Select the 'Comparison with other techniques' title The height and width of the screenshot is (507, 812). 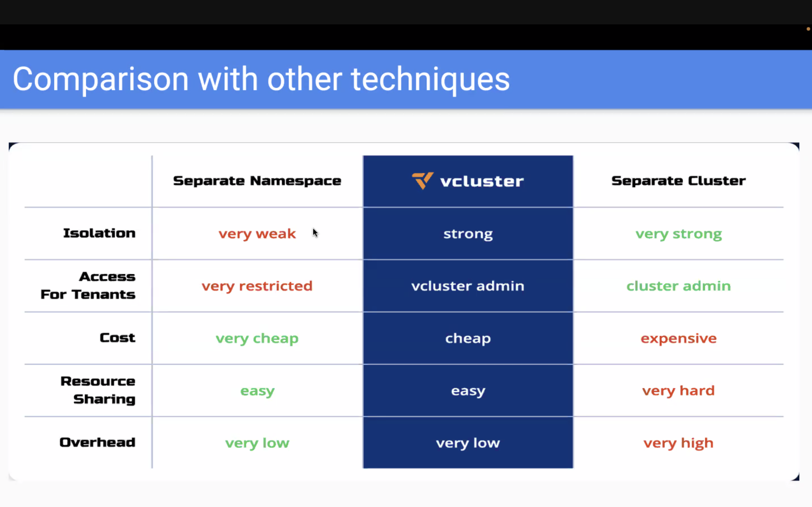pos(261,79)
